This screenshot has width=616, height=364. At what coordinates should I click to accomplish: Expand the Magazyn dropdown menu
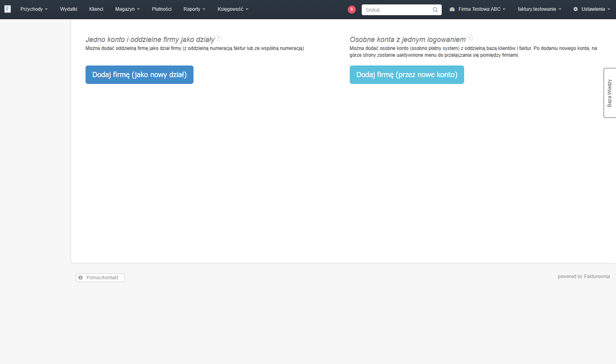point(128,9)
